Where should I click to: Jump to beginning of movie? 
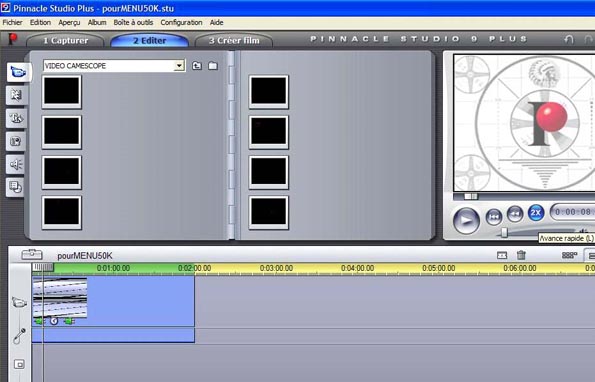[x=494, y=217]
